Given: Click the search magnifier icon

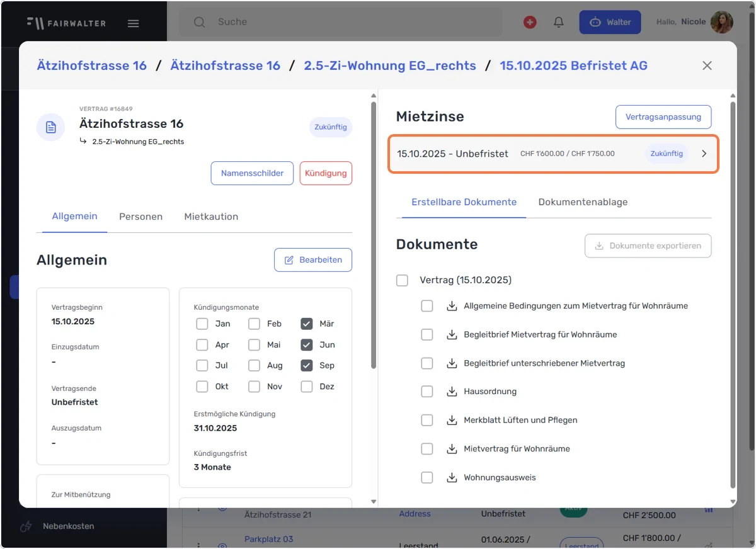Looking at the screenshot, I should tap(200, 22).
